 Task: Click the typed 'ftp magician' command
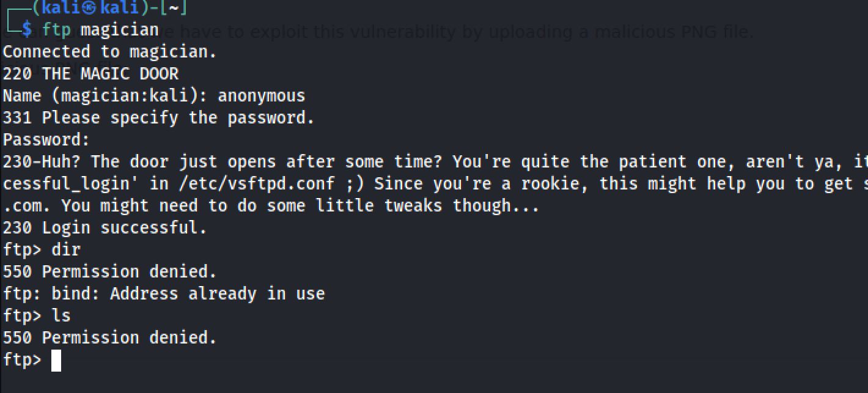click(100, 29)
